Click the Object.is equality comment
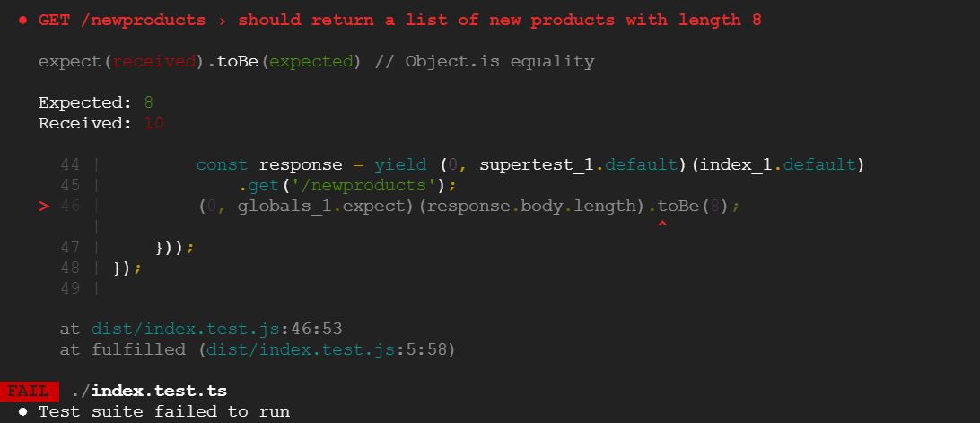 pyautogui.click(x=485, y=62)
